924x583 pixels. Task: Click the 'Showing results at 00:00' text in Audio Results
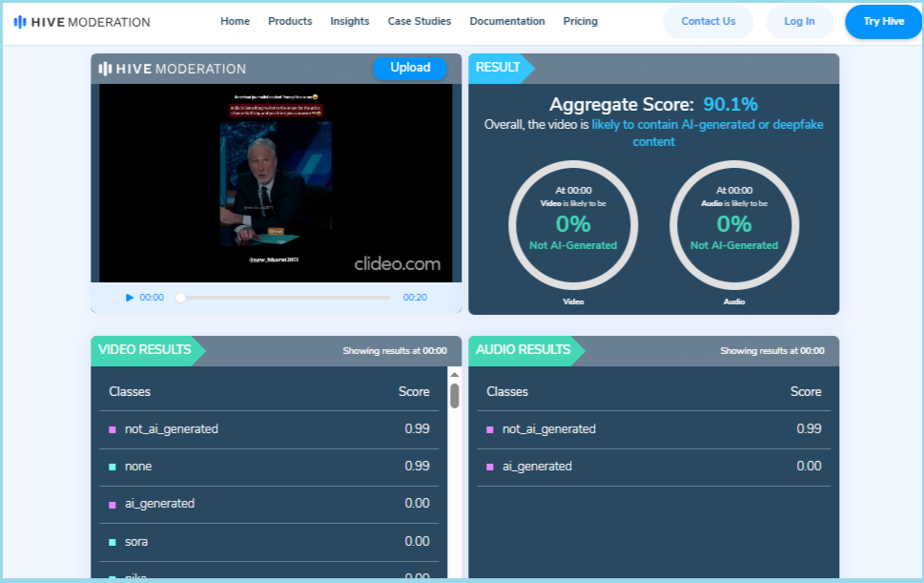point(772,351)
